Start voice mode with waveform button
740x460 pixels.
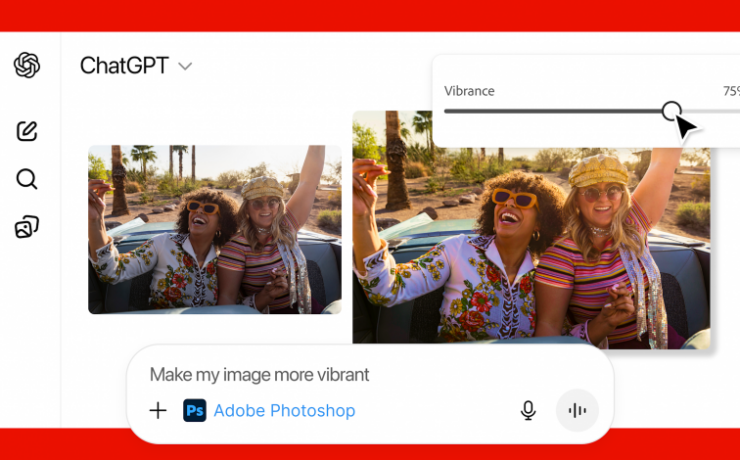[577, 410]
